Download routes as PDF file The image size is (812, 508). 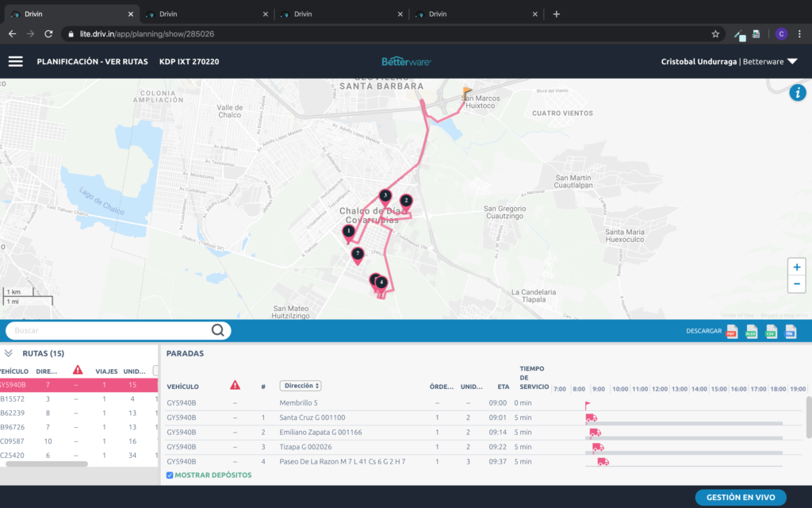(x=731, y=332)
